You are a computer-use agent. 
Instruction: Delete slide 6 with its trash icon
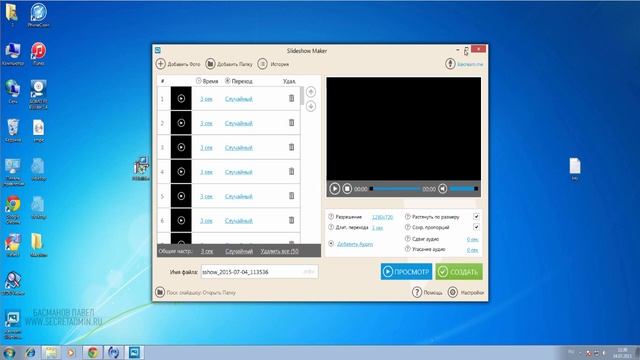(291, 220)
